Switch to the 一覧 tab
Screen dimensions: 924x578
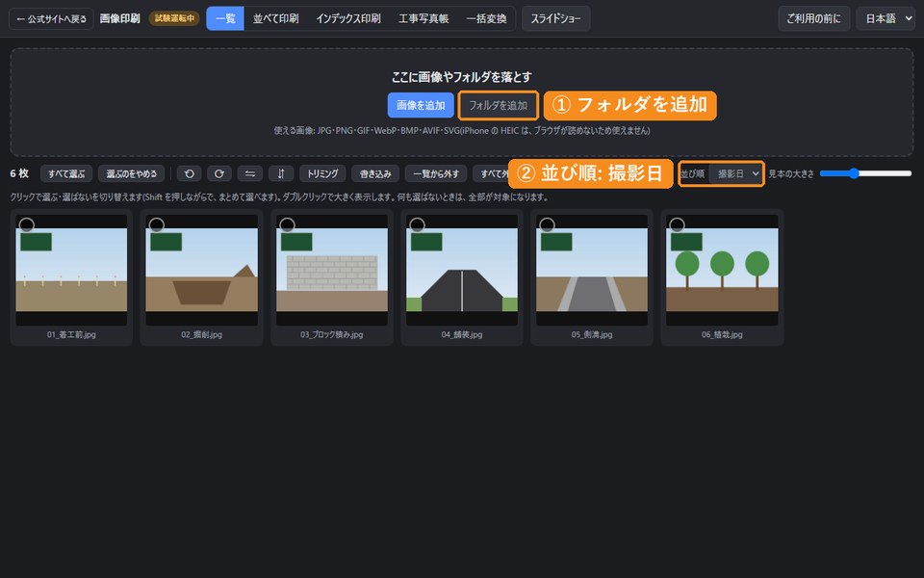point(225,18)
